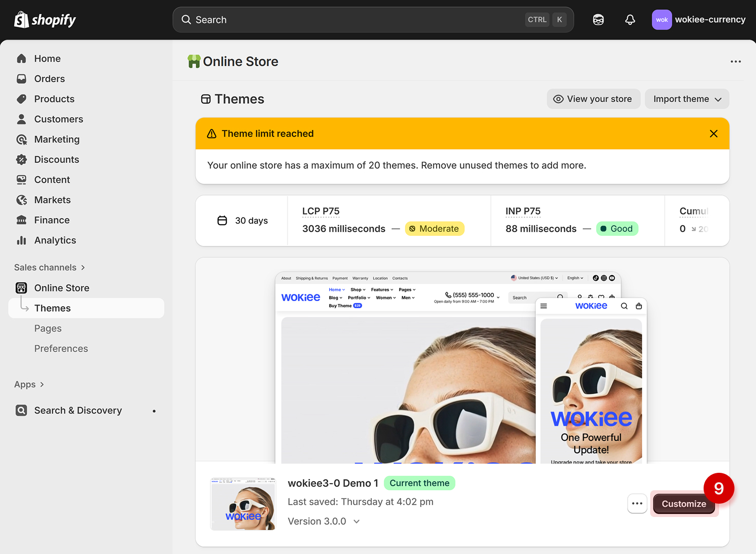Viewport: 756px width, 554px height.
Task: Click the Discounts badge icon
Action: (x=22, y=159)
